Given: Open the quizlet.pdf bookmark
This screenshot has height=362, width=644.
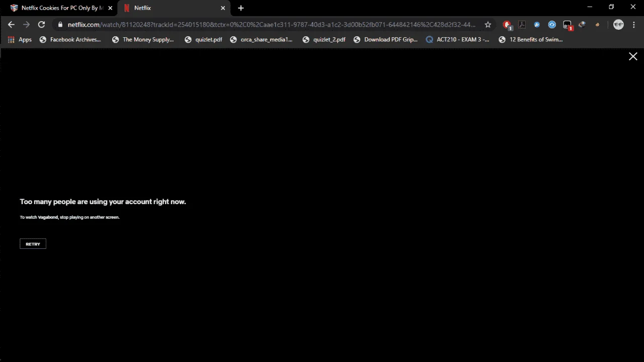Looking at the screenshot, I should pyautogui.click(x=203, y=39).
